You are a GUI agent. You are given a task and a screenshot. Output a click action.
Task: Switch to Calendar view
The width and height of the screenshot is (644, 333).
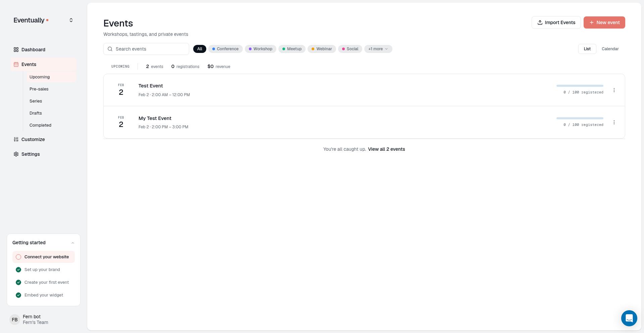(x=610, y=49)
